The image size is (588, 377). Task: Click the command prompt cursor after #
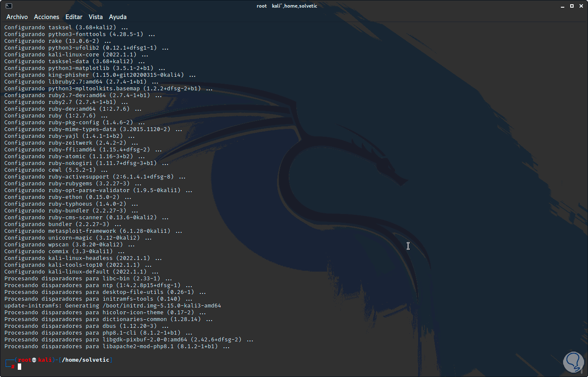coord(19,366)
